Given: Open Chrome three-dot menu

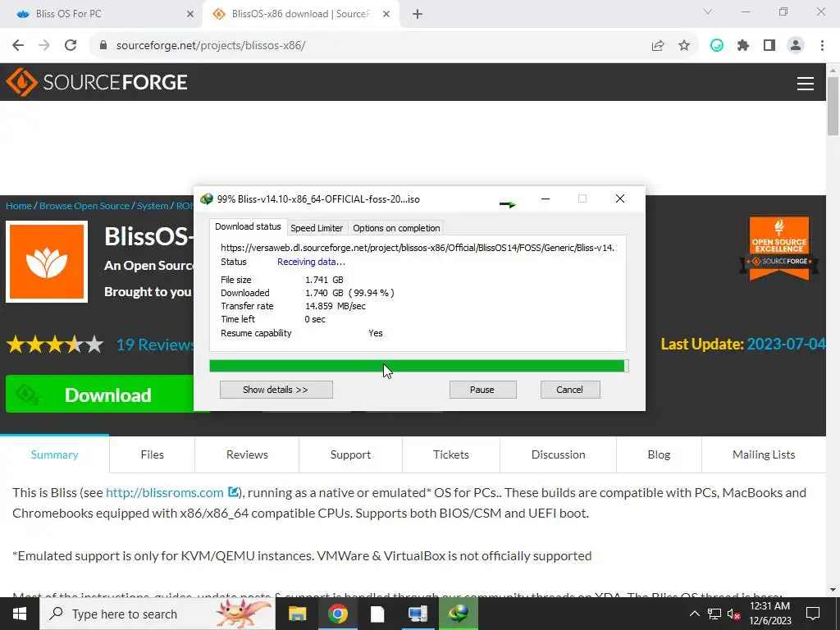Looking at the screenshot, I should click(822, 46).
